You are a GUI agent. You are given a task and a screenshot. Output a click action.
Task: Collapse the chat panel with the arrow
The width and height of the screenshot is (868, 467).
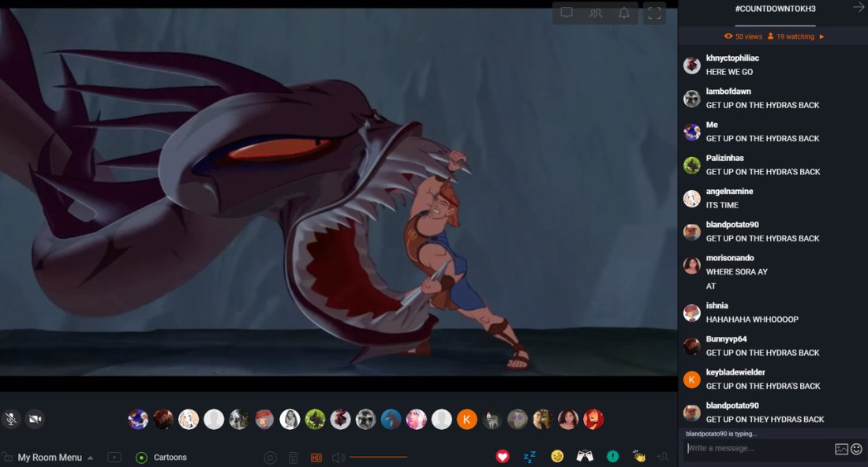tap(859, 8)
